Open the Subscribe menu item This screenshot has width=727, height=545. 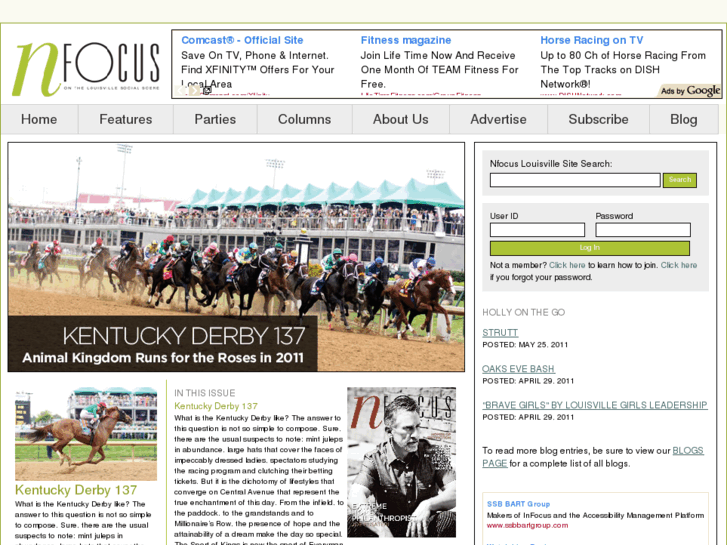(599, 119)
